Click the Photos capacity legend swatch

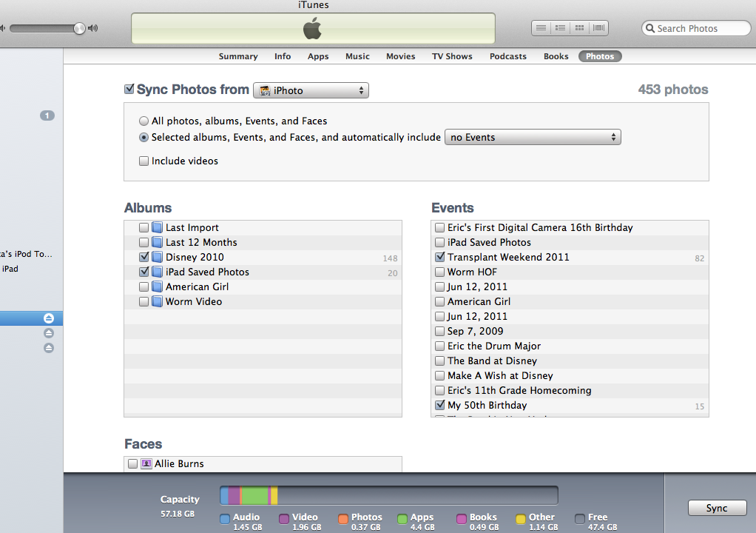tap(342, 519)
